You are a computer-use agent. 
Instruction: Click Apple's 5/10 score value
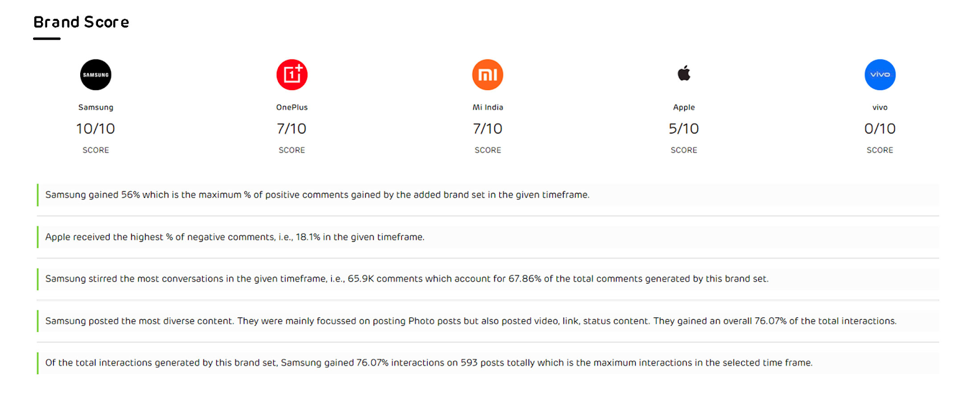pos(684,129)
